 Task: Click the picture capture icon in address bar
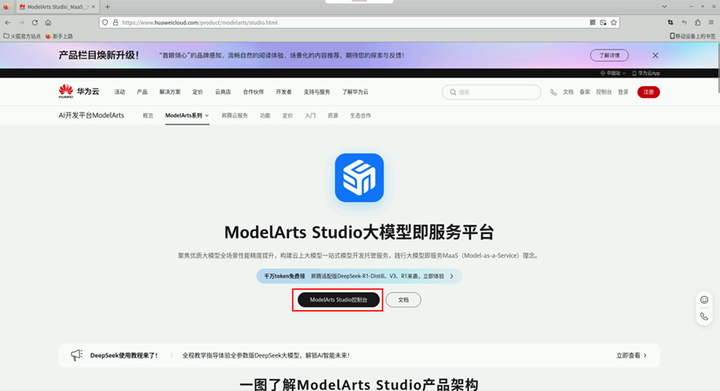click(603, 22)
